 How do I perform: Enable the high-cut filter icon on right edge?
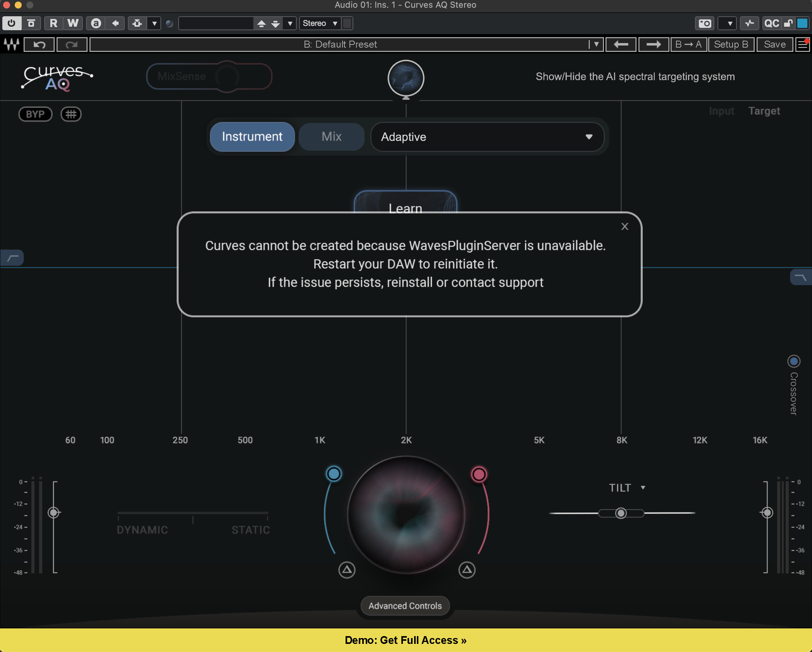click(800, 277)
